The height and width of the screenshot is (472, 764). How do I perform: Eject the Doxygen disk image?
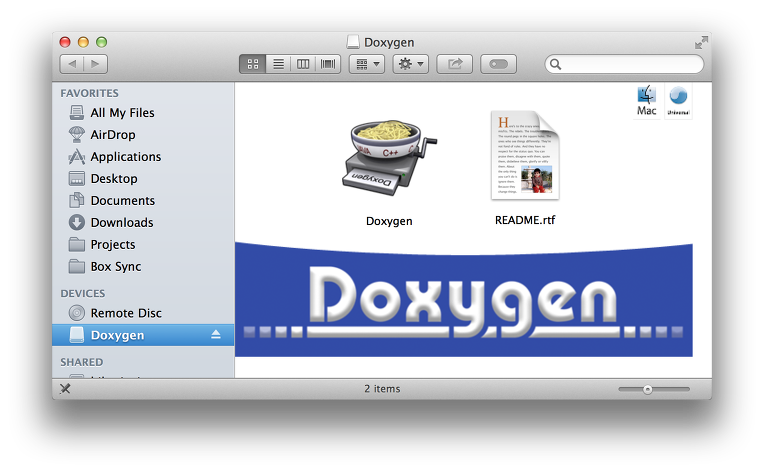pos(216,335)
